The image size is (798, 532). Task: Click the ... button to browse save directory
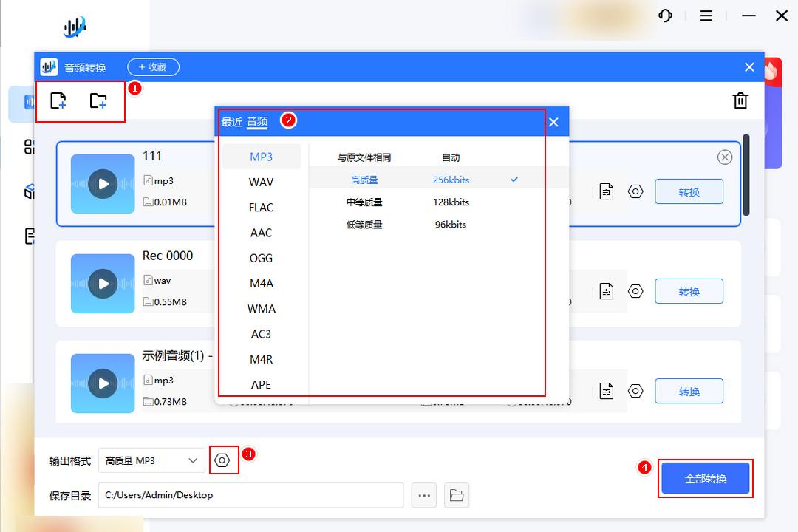click(x=424, y=495)
